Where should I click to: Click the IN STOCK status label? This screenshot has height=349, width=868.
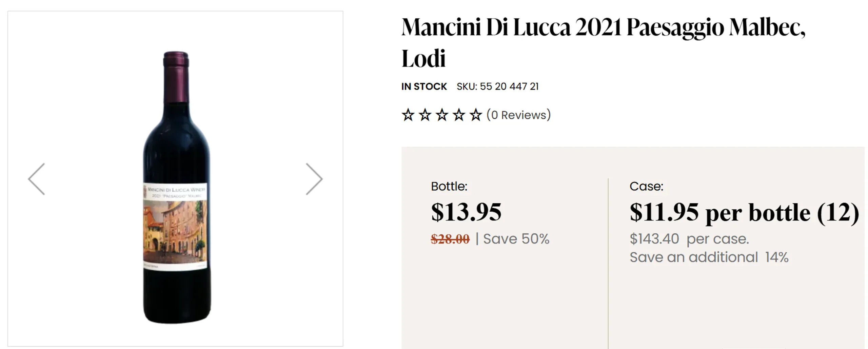[x=424, y=86]
